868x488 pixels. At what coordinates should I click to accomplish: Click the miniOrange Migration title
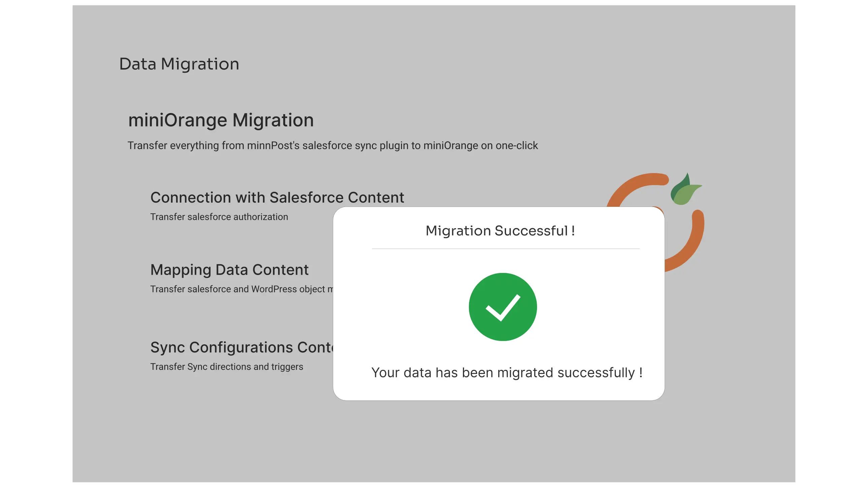tap(221, 120)
